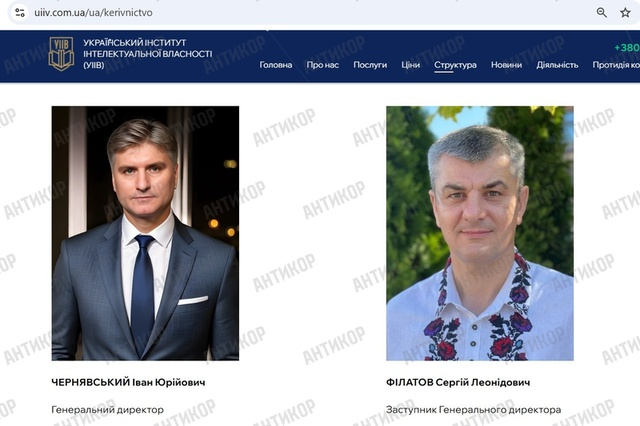Click the name ЧЕРНЯВСЬКИЙ Іван Юрійович
Screen dimensions: 640x426
click(128, 382)
